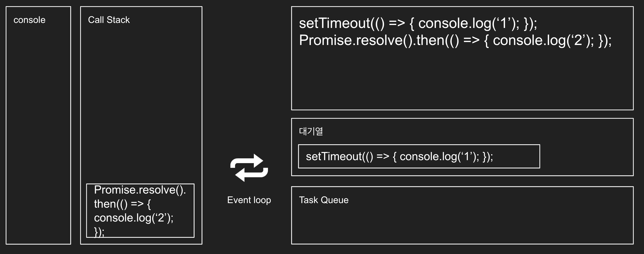Click the lower left-pointing arrow of Event loop icon
Viewport: 644px width, 254px height.
coord(241,174)
